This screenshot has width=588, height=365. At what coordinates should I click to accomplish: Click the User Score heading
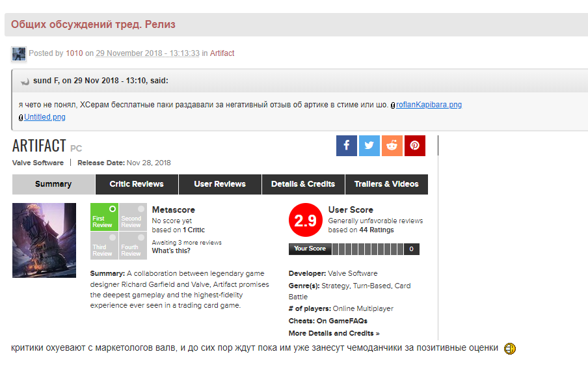[x=351, y=210]
